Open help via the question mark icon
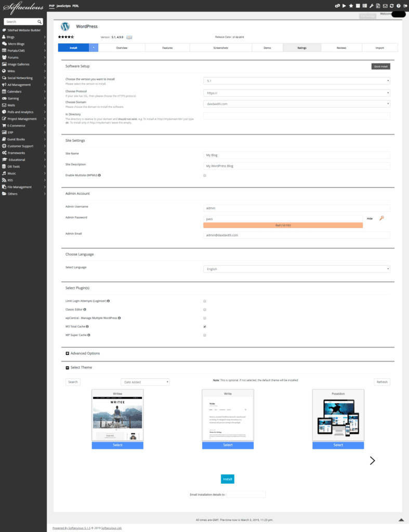The image size is (409, 532). coord(399,6)
